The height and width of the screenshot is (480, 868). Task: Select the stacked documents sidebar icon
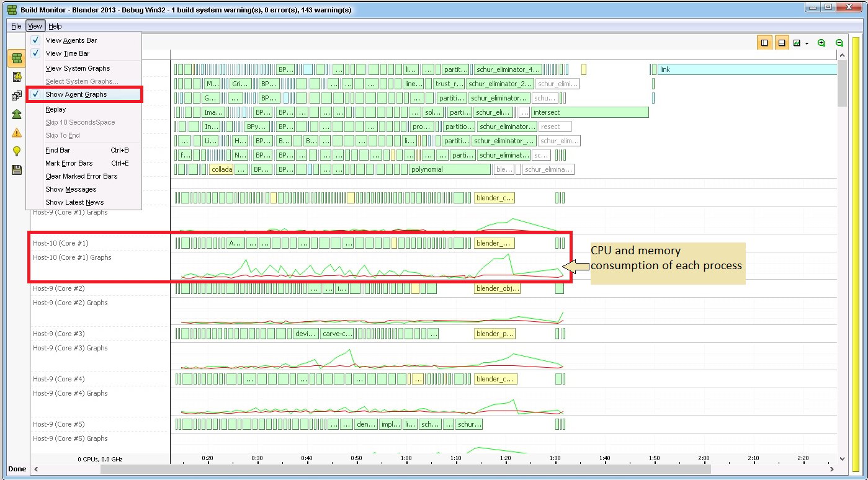(x=16, y=96)
